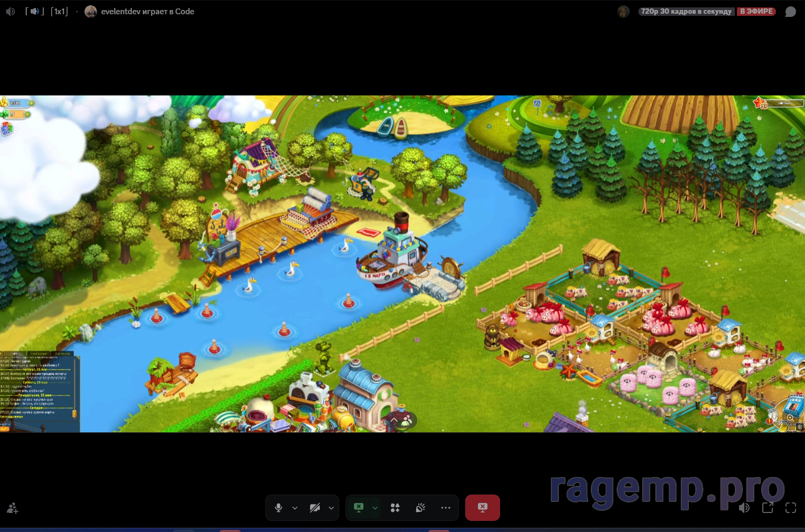The height and width of the screenshot is (532, 805).
Task: Click the gold coins counter in game
Action: (x=15, y=103)
